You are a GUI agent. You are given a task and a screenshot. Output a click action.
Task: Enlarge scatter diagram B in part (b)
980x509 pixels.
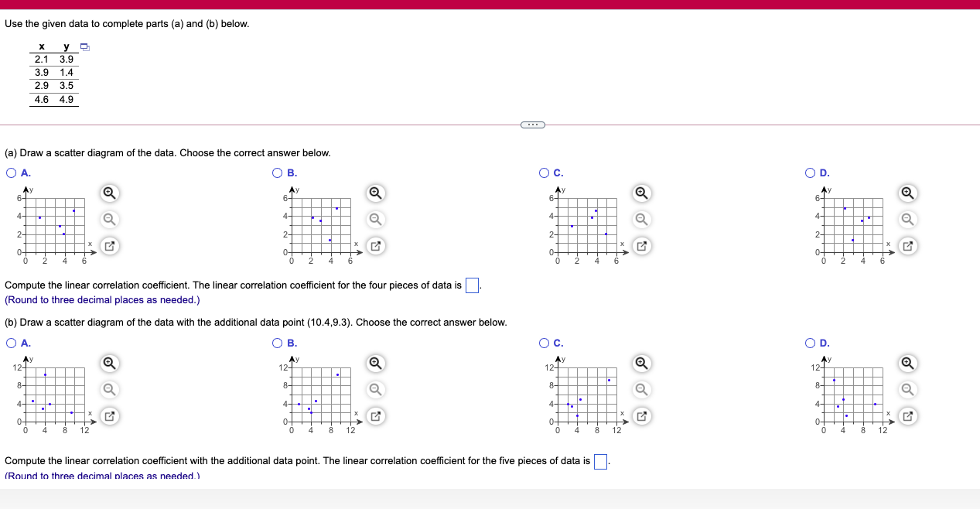[x=375, y=416]
